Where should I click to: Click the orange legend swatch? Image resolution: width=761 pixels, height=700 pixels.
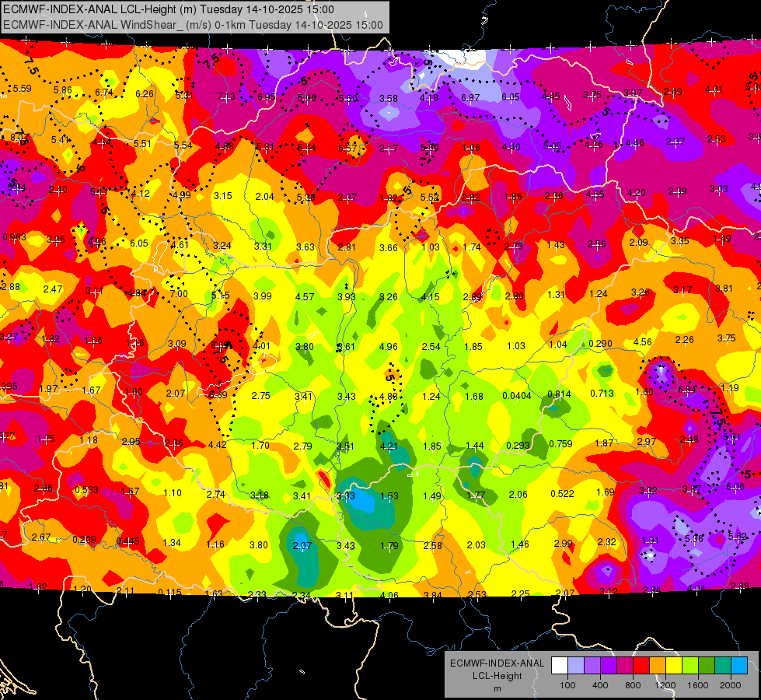(657, 666)
